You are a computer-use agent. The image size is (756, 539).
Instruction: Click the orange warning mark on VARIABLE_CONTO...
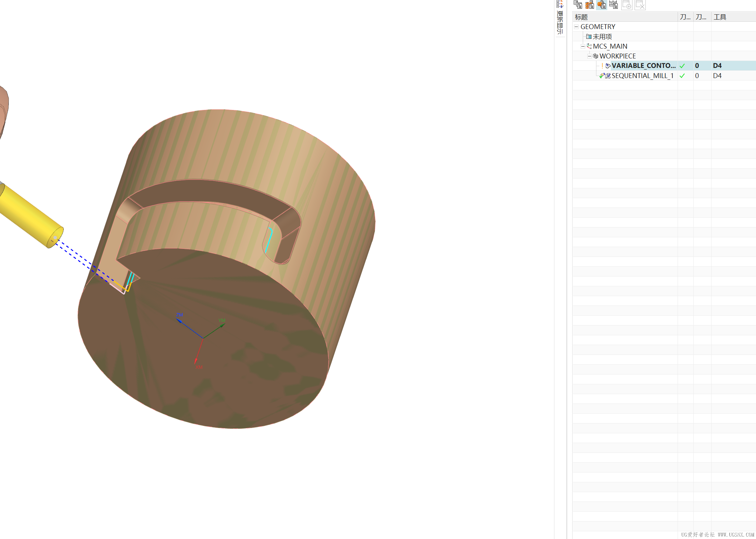pyautogui.click(x=602, y=66)
